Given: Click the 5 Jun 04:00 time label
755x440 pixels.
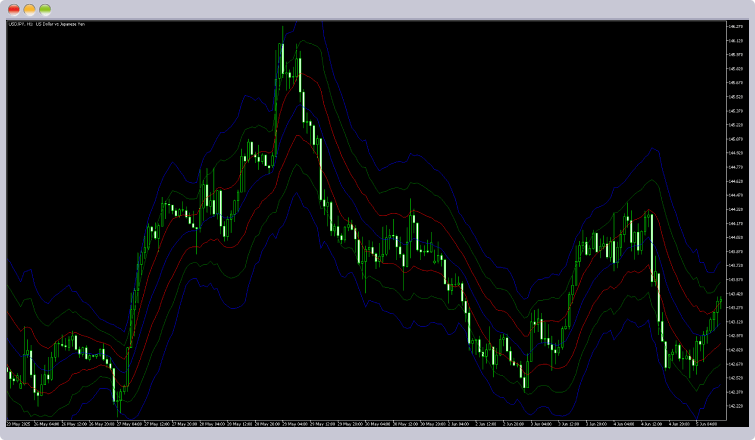Looking at the screenshot, I should tap(706, 424).
